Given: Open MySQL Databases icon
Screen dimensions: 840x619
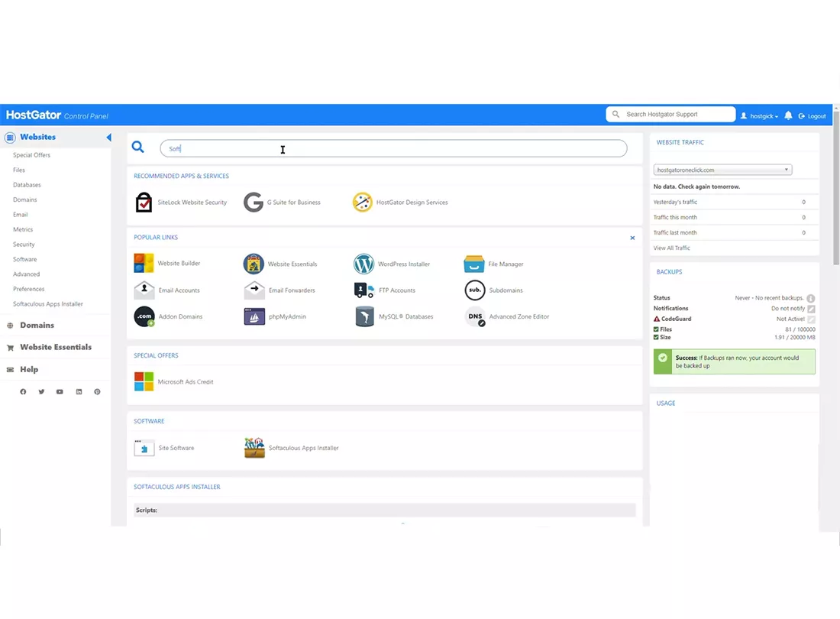Looking at the screenshot, I should point(365,316).
